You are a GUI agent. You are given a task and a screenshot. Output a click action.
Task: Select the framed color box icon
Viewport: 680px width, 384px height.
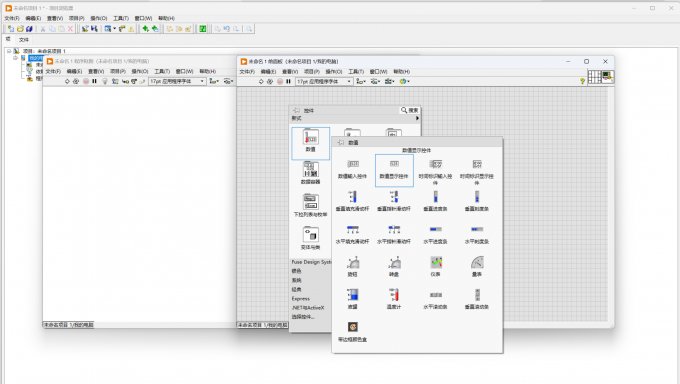click(x=353, y=327)
